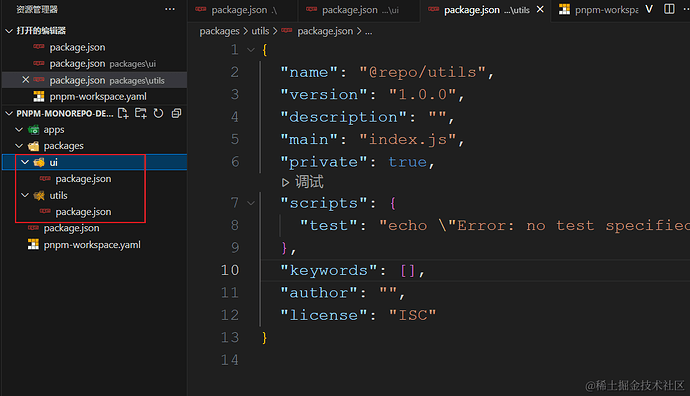Show the hidden editor tabs overflow chevron

coord(649,9)
